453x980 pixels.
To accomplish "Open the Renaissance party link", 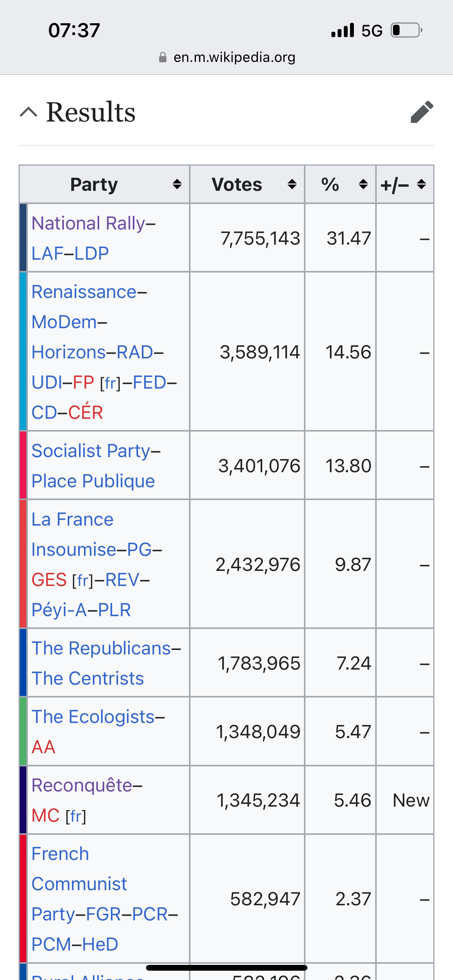I will tap(84, 292).
